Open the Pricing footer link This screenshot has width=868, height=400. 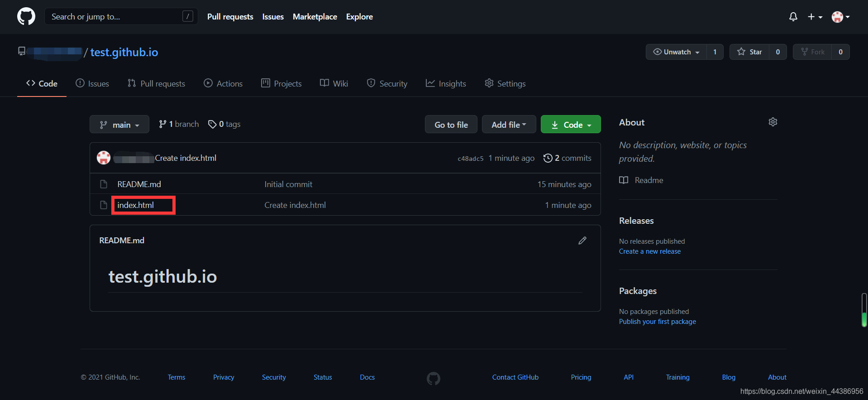pyautogui.click(x=581, y=377)
